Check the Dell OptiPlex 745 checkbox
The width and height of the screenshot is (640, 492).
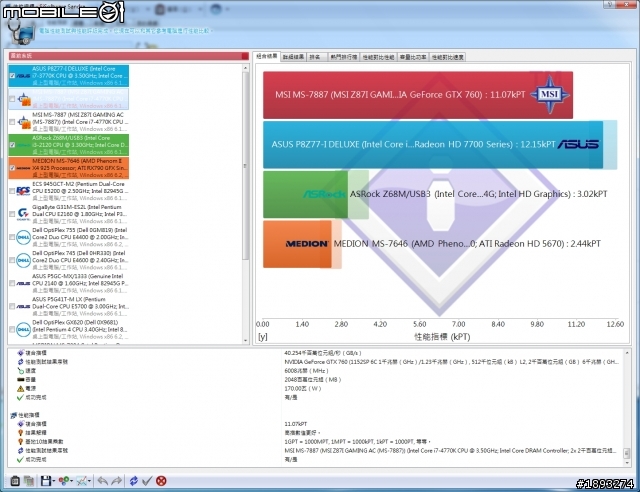12,260
